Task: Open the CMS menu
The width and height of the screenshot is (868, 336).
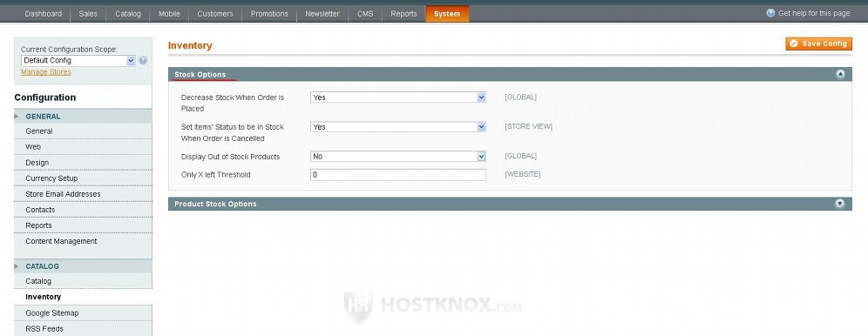Action: click(x=365, y=14)
